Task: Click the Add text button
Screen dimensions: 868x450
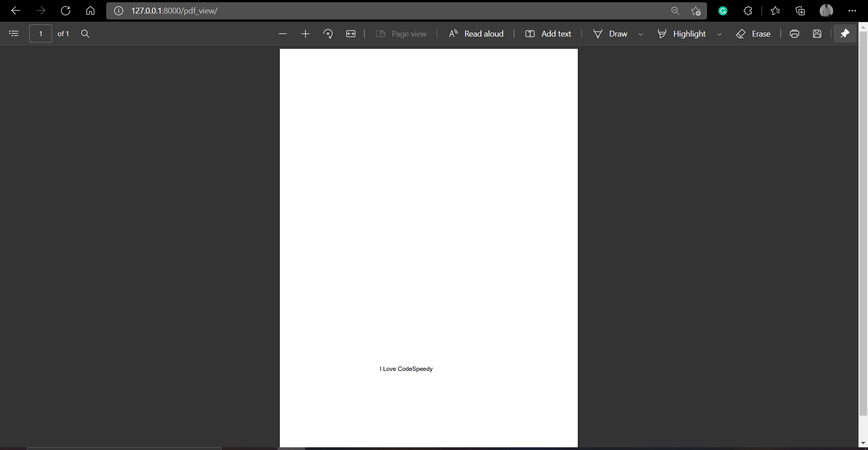Action: pos(548,34)
